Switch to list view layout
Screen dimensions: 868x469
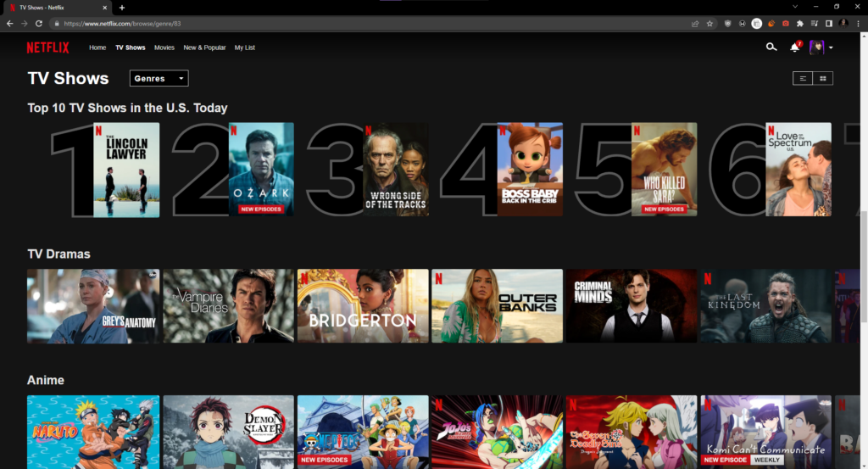803,78
